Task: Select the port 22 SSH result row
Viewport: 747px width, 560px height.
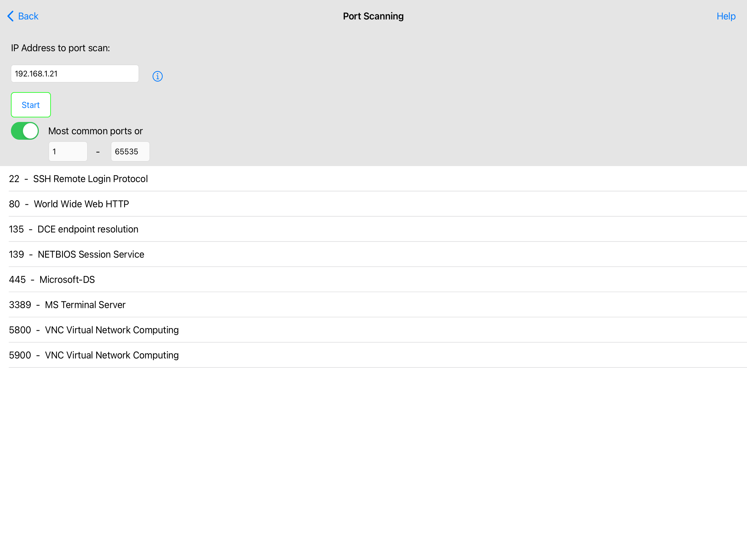Action: [x=78, y=179]
